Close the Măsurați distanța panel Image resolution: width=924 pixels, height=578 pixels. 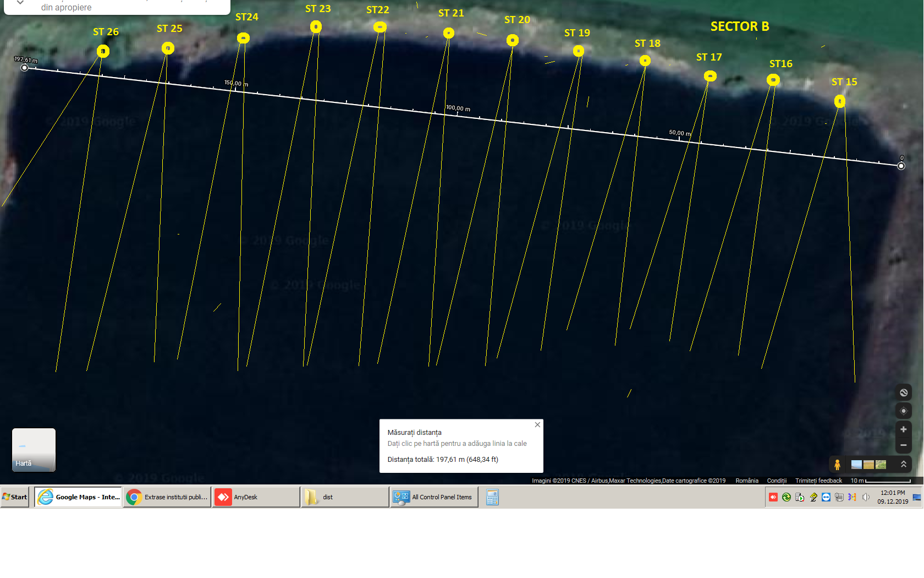click(537, 424)
